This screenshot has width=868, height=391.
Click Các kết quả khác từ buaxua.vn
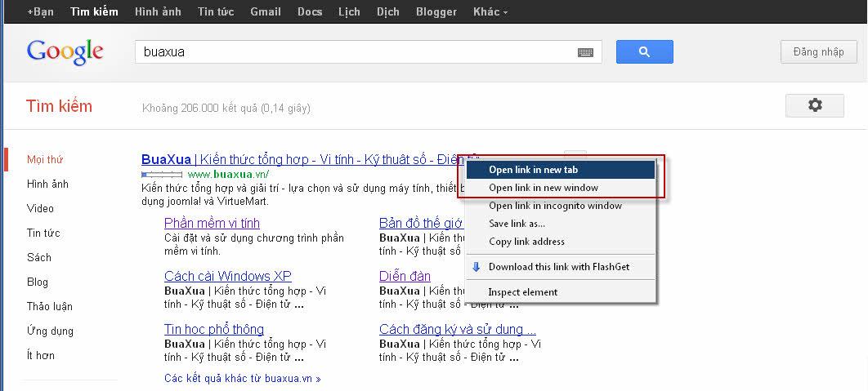coord(243,379)
